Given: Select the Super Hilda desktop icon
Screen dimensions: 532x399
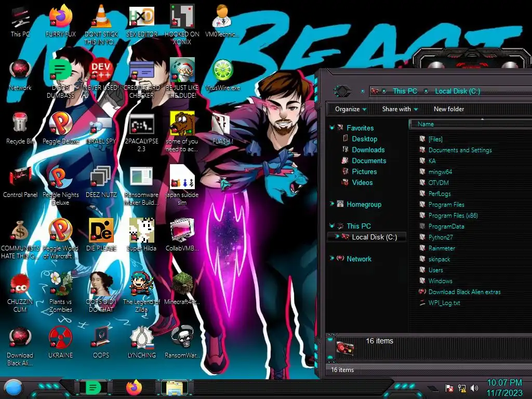Looking at the screenshot, I should point(141,235).
